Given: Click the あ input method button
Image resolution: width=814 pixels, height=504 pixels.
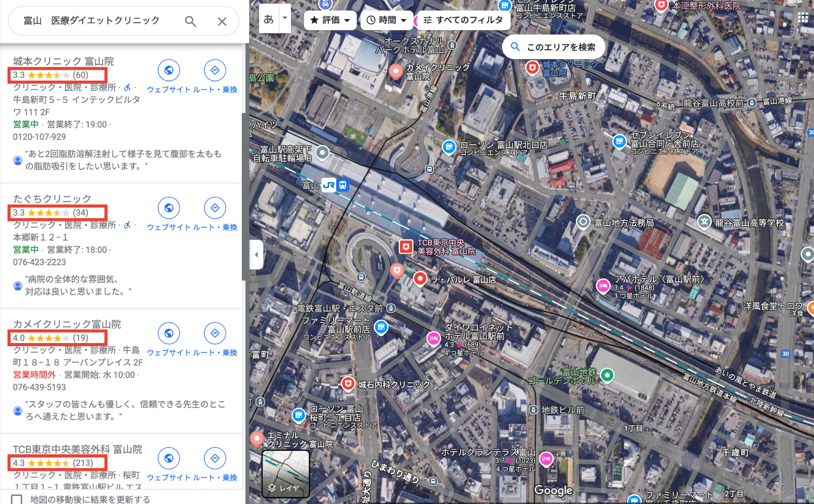Looking at the screenshot, I should [x=269, y=18].
